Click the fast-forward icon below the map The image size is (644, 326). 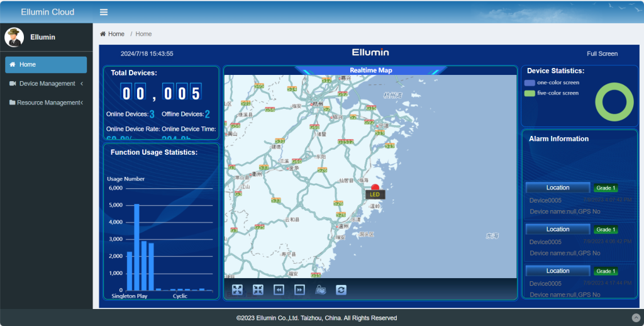click(300, 289)
